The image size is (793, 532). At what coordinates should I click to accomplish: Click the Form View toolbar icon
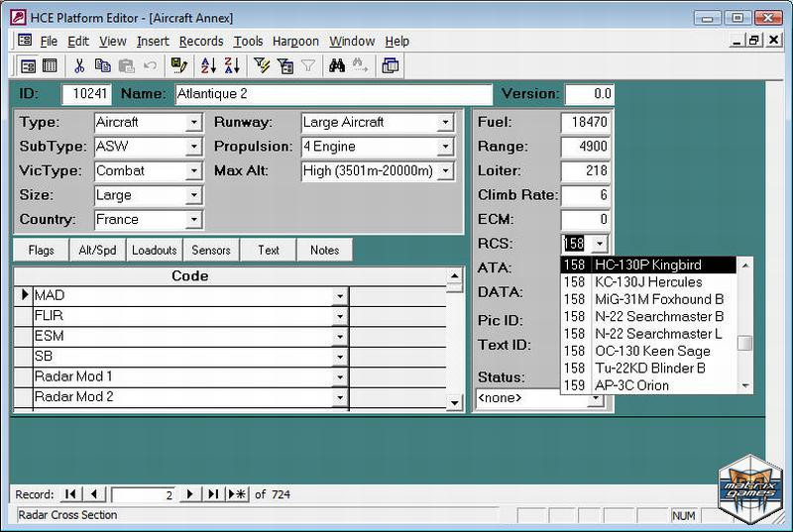29,65
